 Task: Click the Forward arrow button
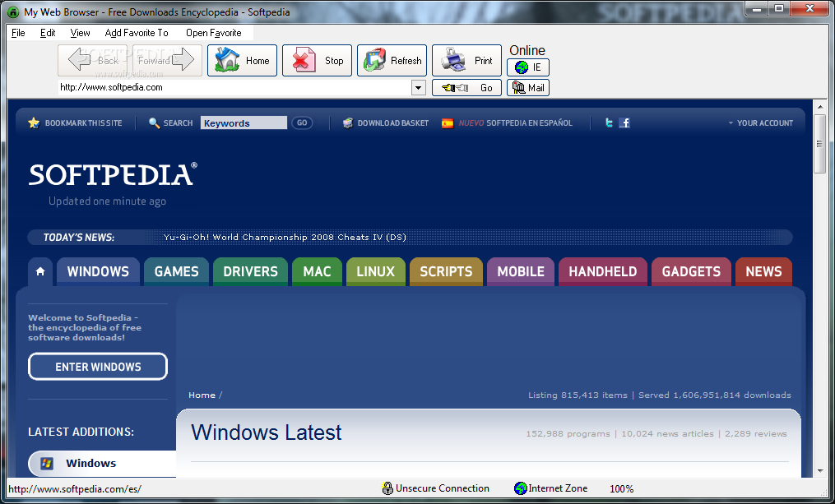point(165,60)
